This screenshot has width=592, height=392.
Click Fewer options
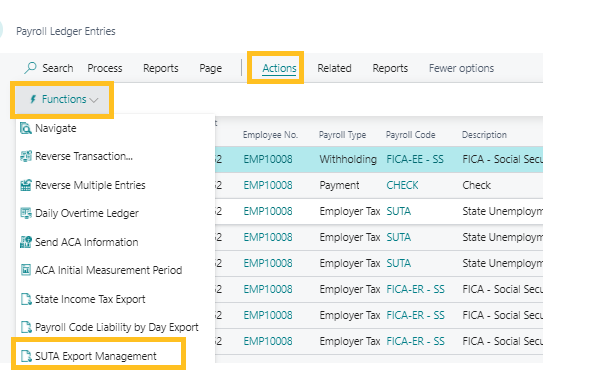tap(461, 68)
